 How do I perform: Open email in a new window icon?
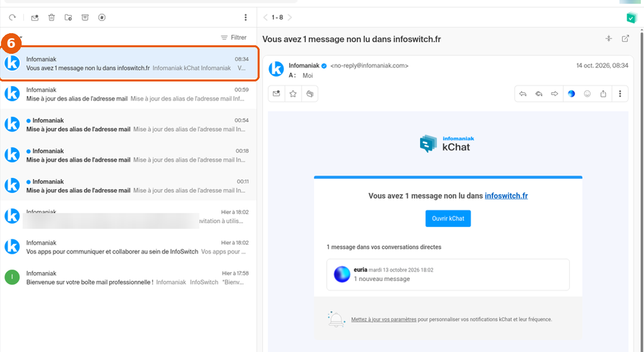[625, 39]
